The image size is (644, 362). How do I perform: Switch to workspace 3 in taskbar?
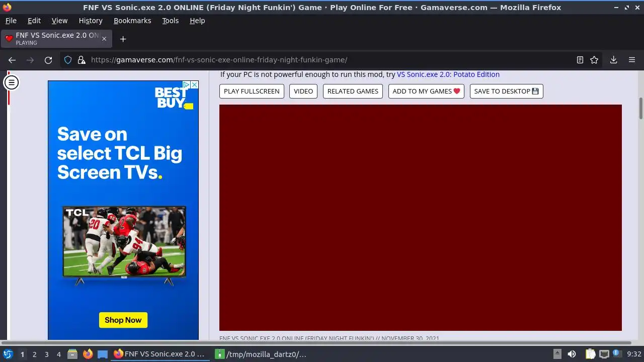point(46,354)
